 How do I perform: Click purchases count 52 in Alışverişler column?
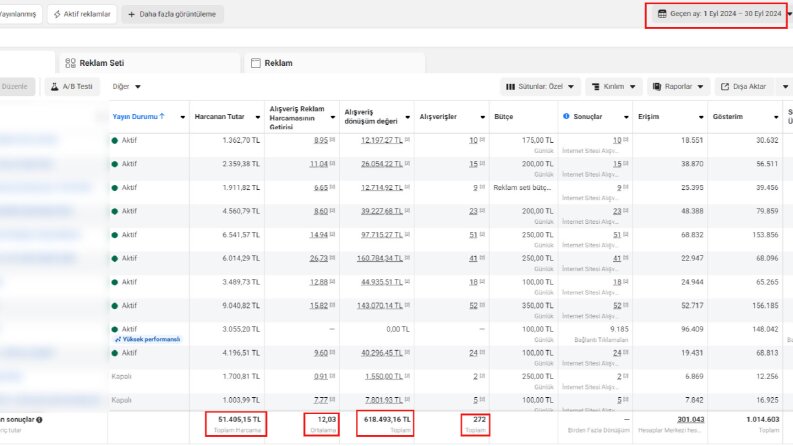pyautogui.click(x=473, y=305)
